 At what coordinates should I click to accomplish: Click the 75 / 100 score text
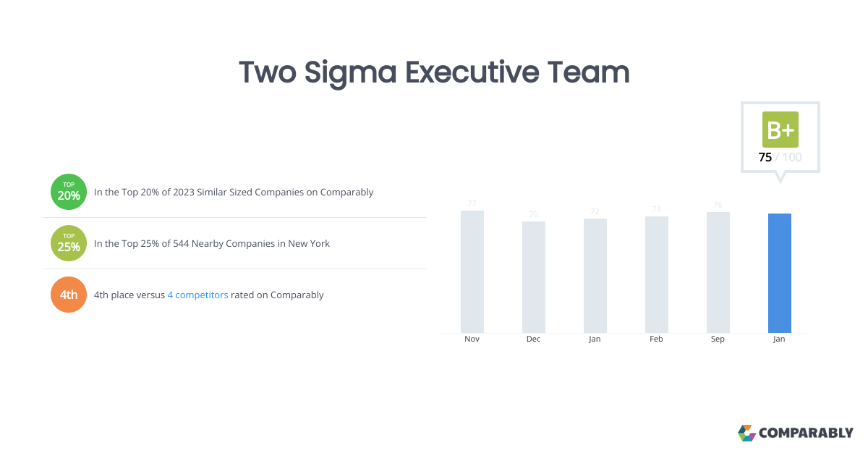pos(780,157)
